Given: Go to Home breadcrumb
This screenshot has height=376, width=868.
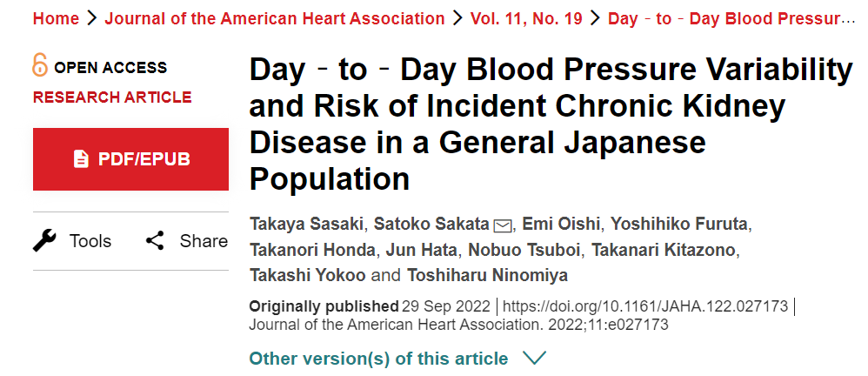Looking at the screenshot, I should tap(56, 19).
